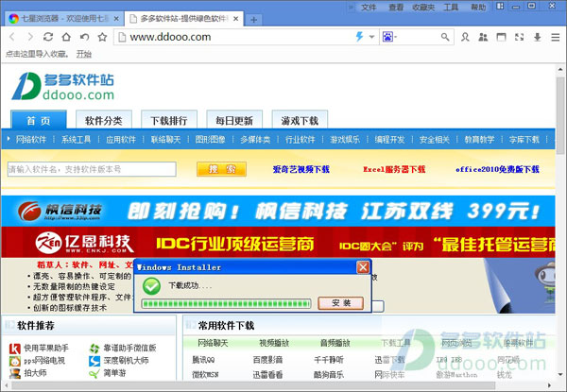Screen dimensions: 567x392
Task: Open office2010免费版下载 link
Action: click(x=498, y=169)
